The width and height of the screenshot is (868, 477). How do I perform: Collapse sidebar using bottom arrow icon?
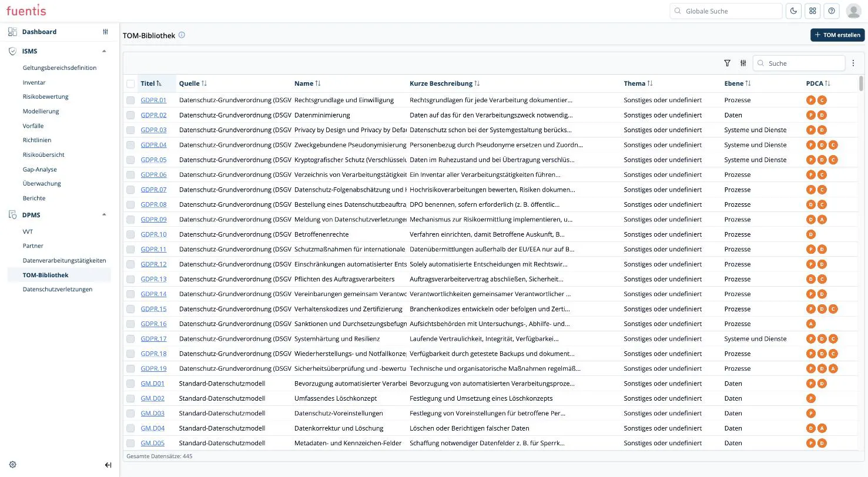point(108,465)
